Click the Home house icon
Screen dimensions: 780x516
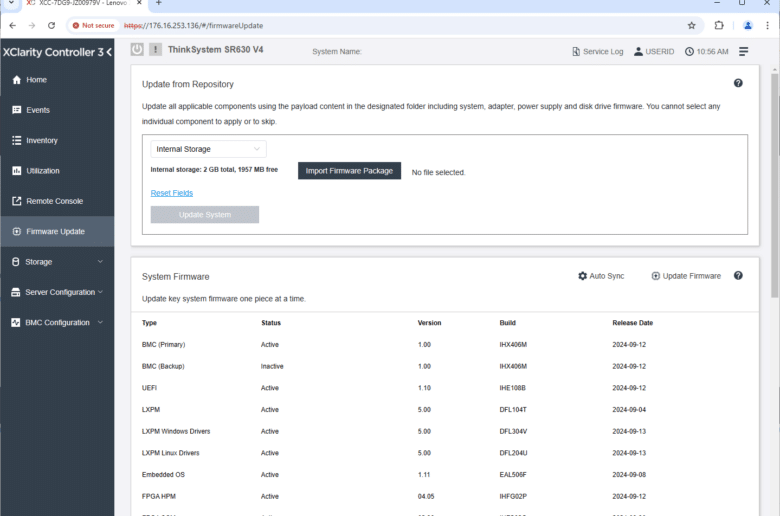(16, 80)
